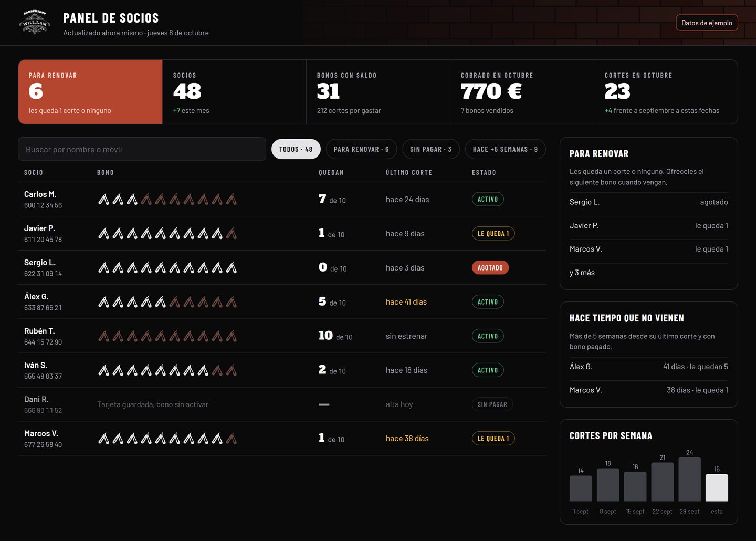This screenshot has height=541, width=756.
Task: Open the CORTES EN OCTUBRE card
Action: click(x=666, y=92)
